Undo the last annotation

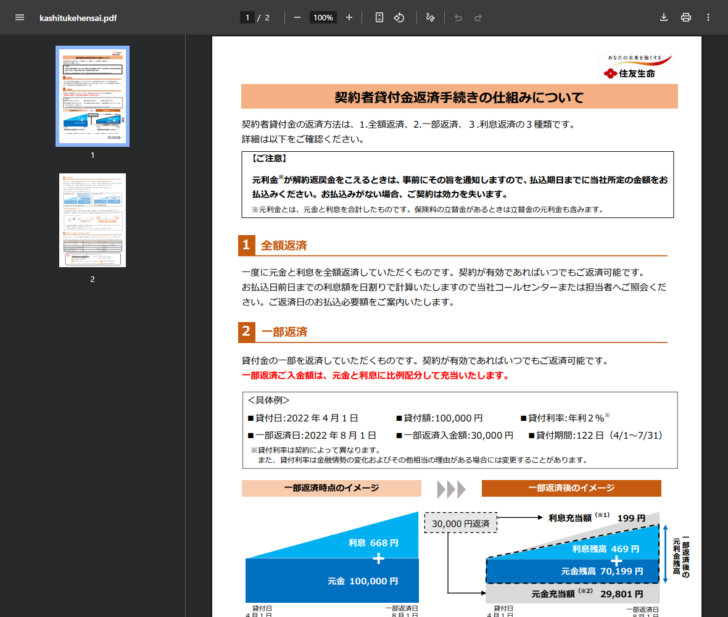[458, 18]
